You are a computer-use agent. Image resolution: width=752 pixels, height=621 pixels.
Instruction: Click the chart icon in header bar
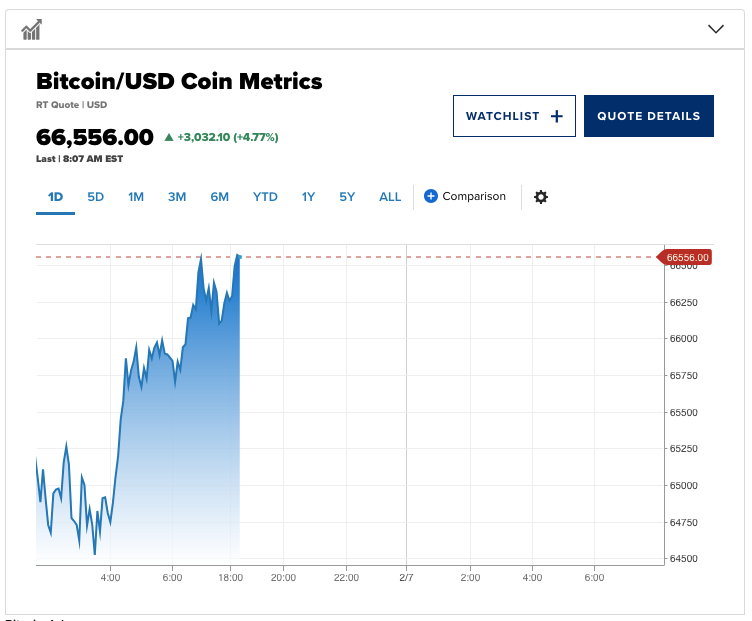(32, 30)
